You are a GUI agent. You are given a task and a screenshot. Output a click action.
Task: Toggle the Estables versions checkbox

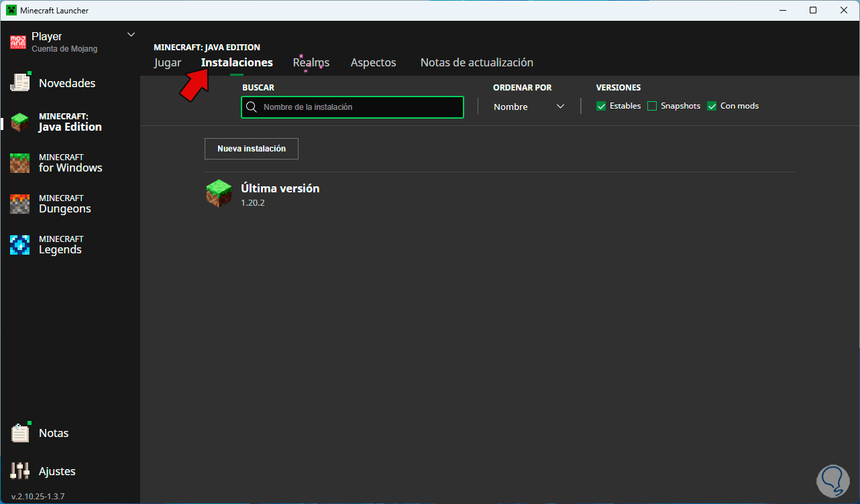[601, 106]
